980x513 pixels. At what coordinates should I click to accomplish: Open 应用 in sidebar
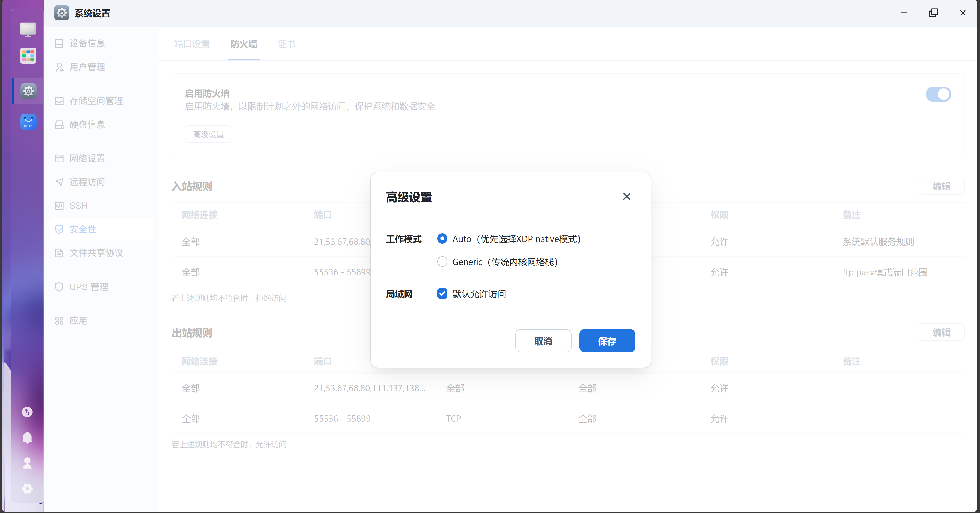click(x=101, y=321)
